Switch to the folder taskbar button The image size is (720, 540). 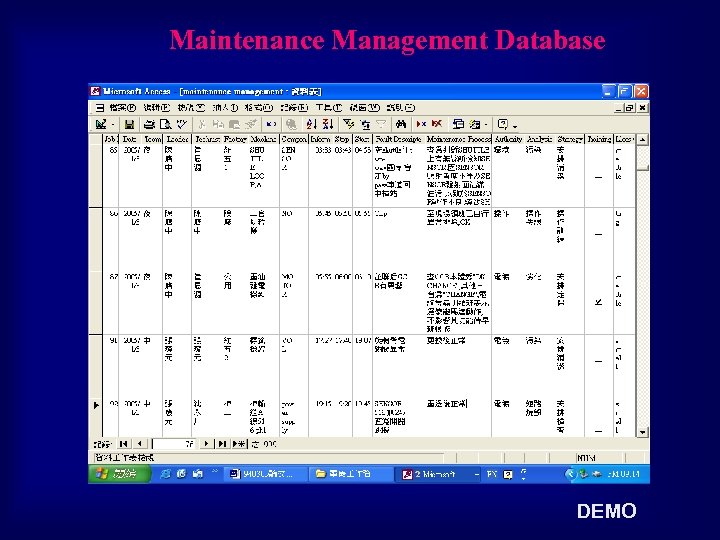pyautogui.click(x=349, y=474)
